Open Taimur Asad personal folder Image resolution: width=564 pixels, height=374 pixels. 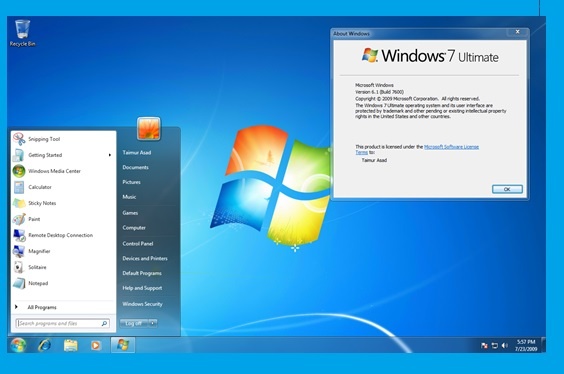click(137, 152)
